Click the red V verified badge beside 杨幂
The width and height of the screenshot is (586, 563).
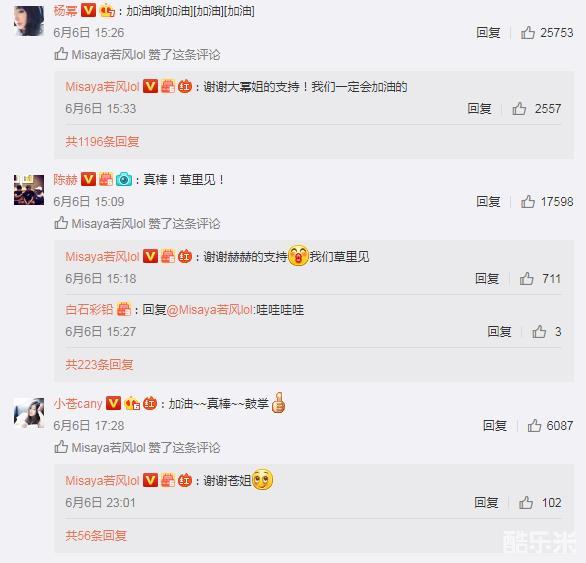point(89,10)
